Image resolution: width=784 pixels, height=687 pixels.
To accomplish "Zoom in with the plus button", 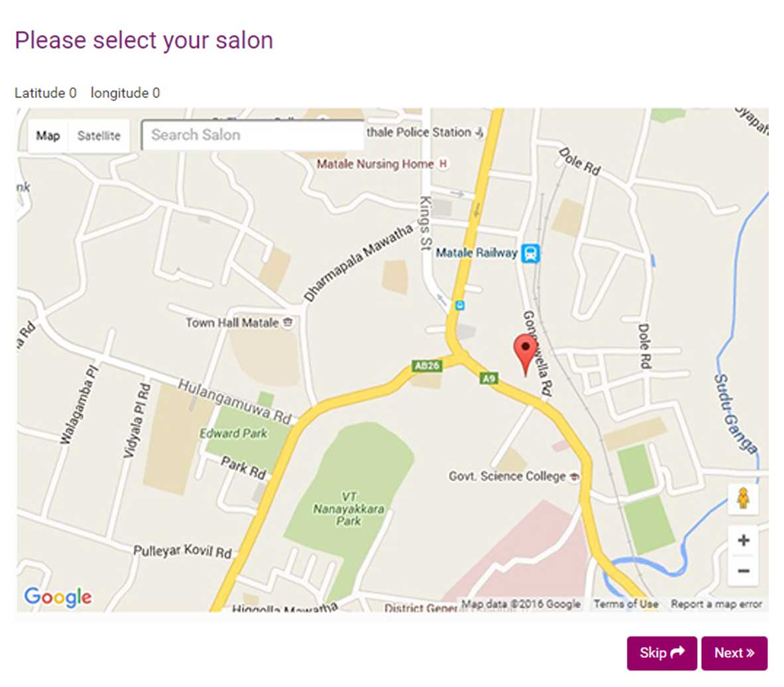I will pyautogui.click(x=743, y=540).
